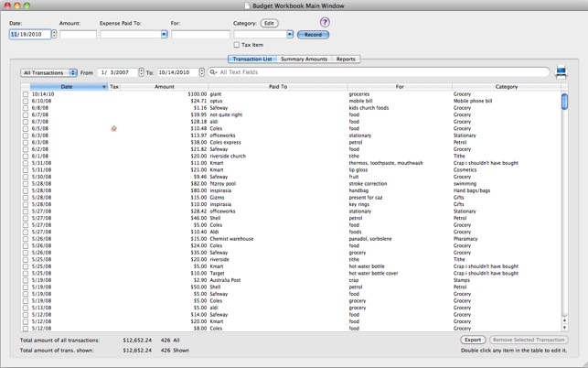Click the 'Mobile phone bill' category cell
The width and height of the screenshot is (588, 368).
click(473, 101)
